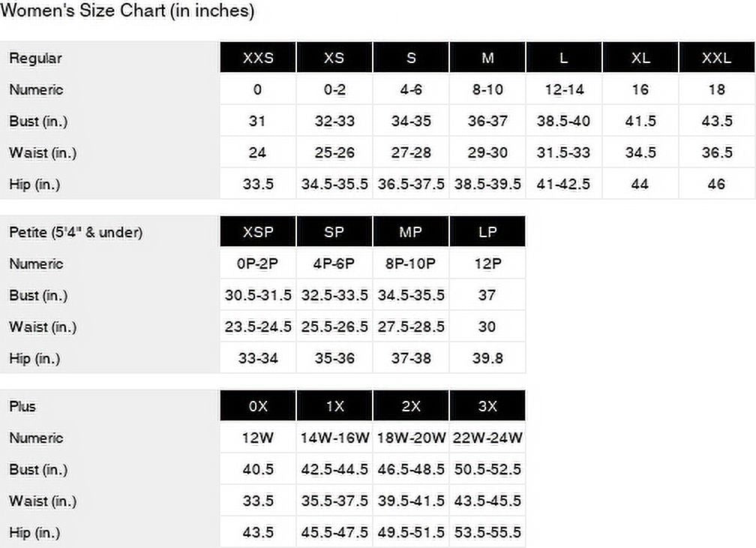Click the 3X plus size header

[x=487, y=406]
